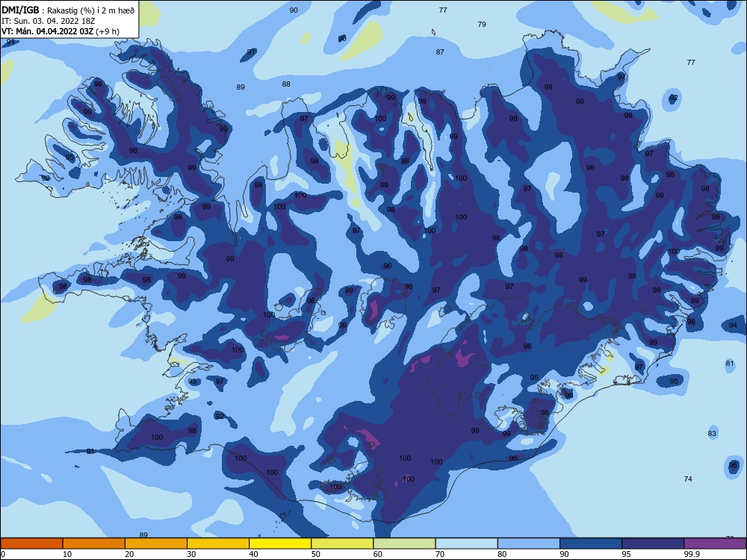Pick the amber 20–30 legend swatch

156,544
